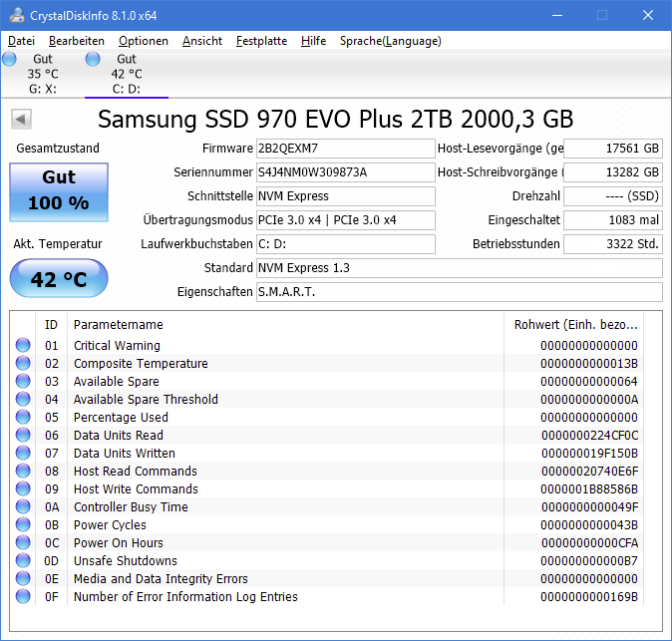Select the Data Units Written parameter name

click(125, 454)
